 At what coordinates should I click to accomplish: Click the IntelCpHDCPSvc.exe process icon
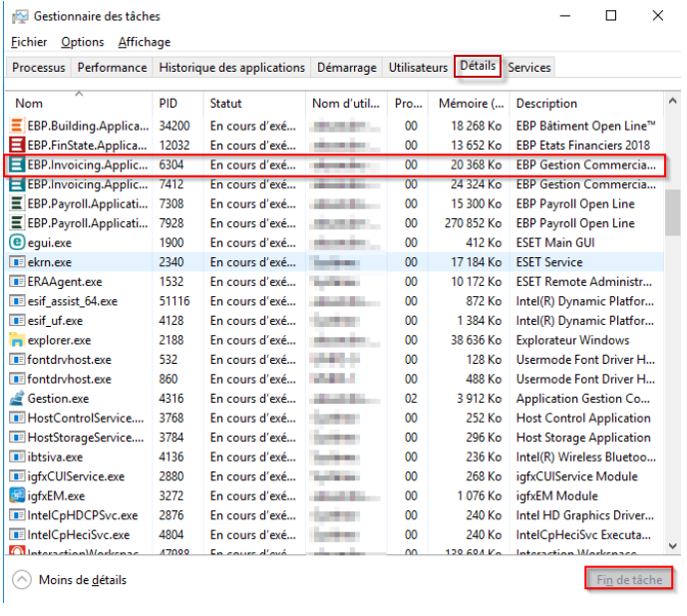click(x=17, y=515)
